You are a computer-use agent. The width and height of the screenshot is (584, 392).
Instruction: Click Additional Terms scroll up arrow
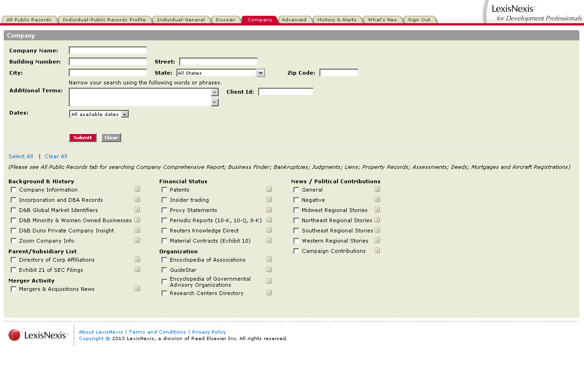[215, 92]
